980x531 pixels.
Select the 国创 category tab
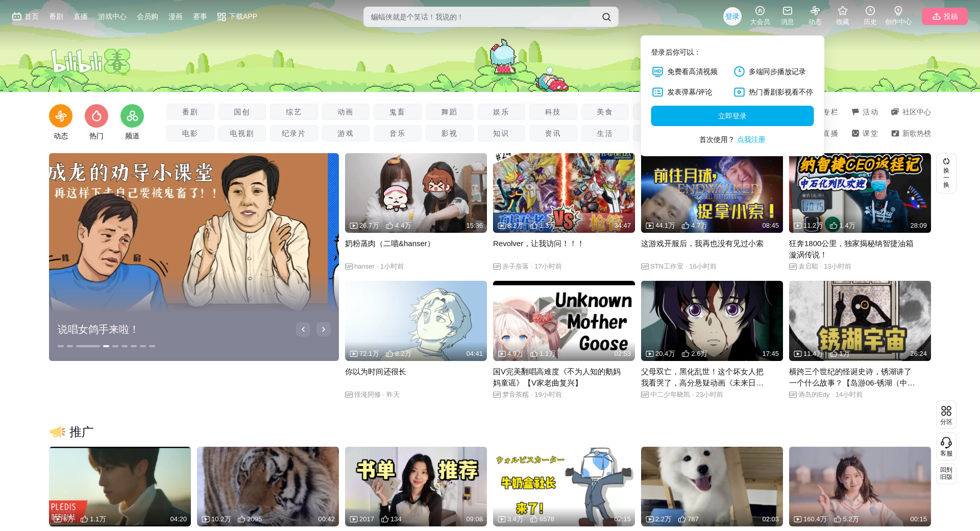[242, 112]
